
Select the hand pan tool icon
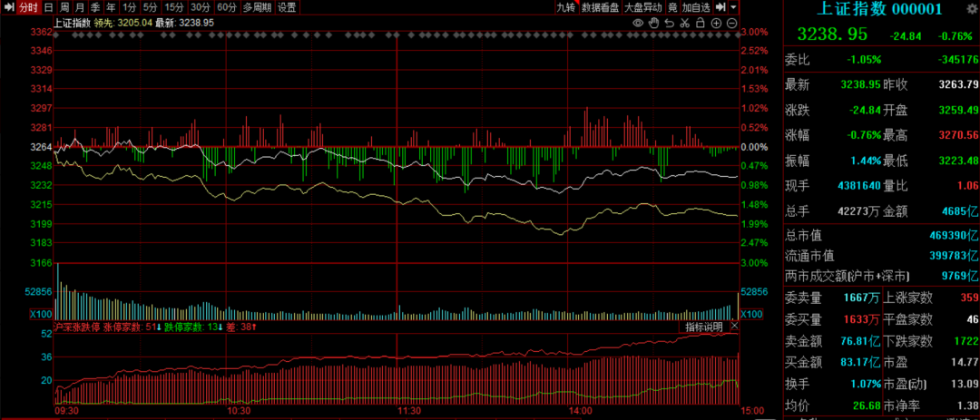pyautogui.click(x=653, y=23)
